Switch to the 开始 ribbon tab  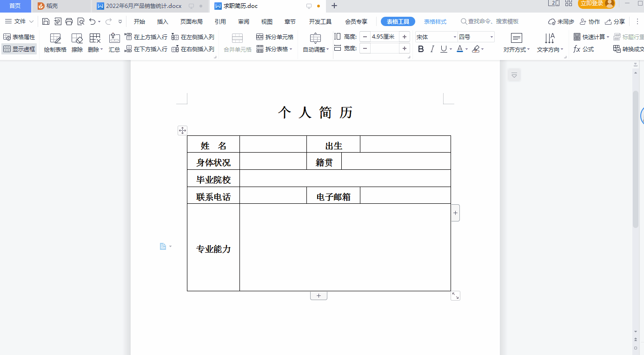[x=139, y=21]
